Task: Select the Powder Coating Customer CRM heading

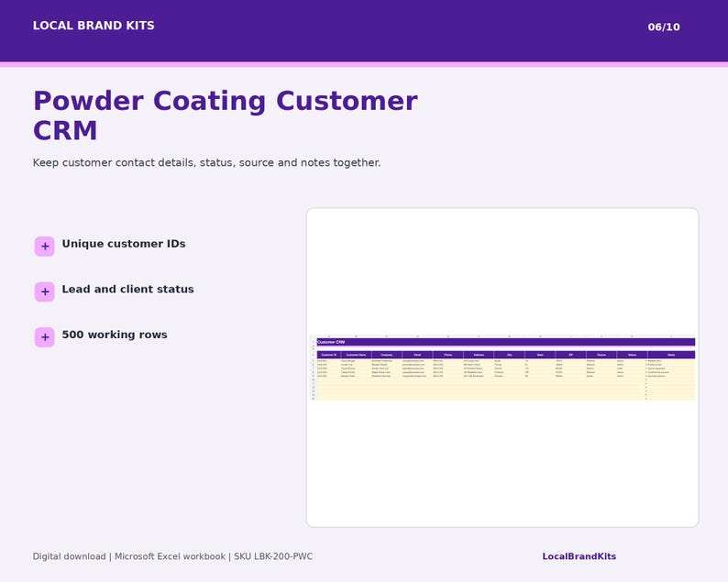Action: click(226, 115)
